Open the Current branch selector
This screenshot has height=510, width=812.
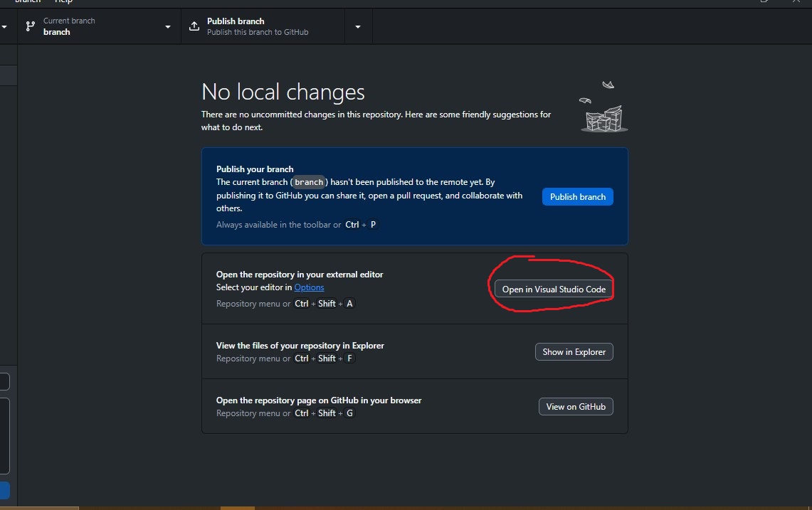click(99, 26)
